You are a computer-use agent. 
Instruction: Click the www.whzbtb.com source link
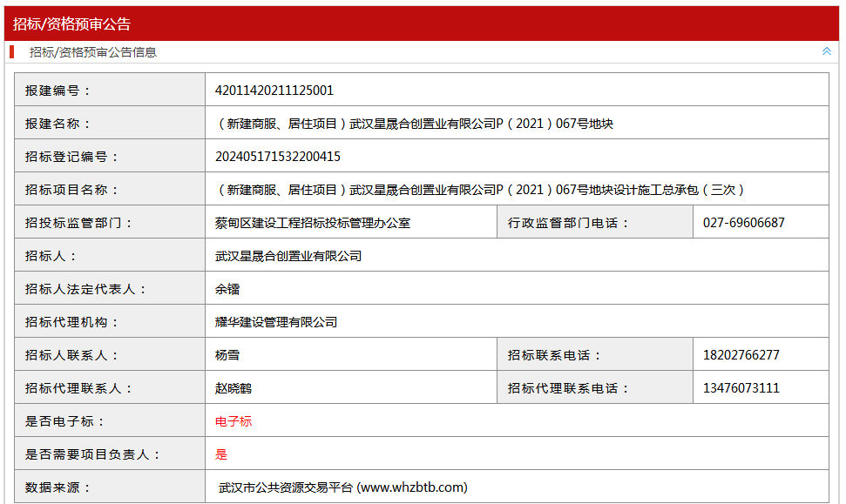pyautogui.click(x=412, y=487)
